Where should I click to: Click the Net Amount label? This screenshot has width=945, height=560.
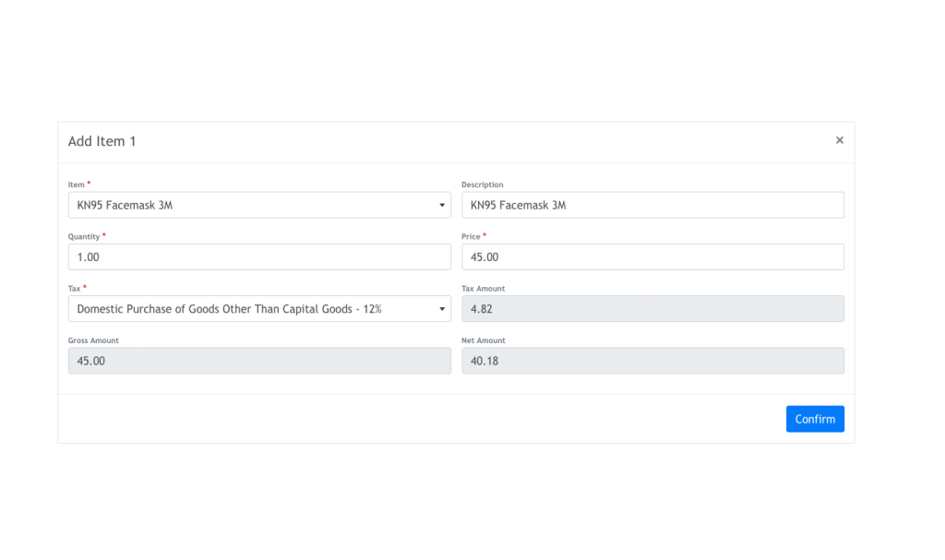[x=484, y=340]
